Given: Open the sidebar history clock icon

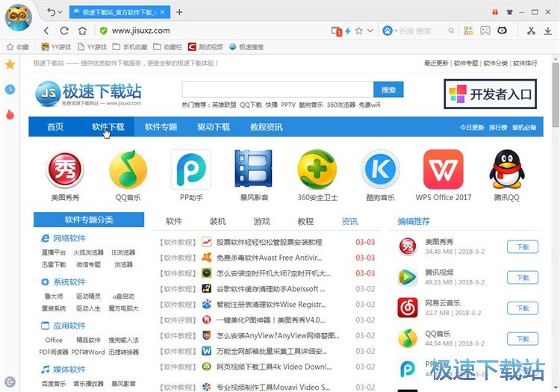Looking at the screenshot, I should coord(10,90).
